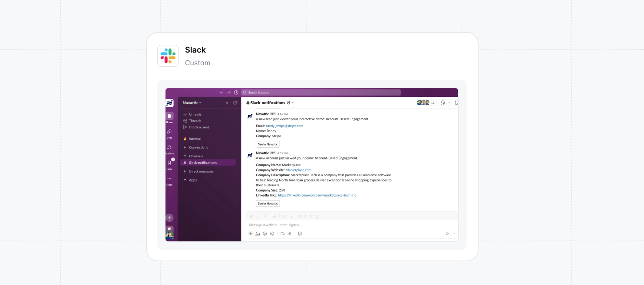The width and height of the screenshot is (644, 285).
Task: Click the Navattic workspace logo icon
Action: click(x=170, y=103)
